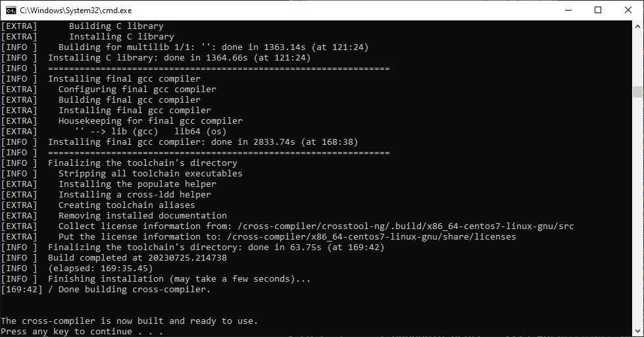Click the "Press any key to continue" line

click(x=82, y=331)
